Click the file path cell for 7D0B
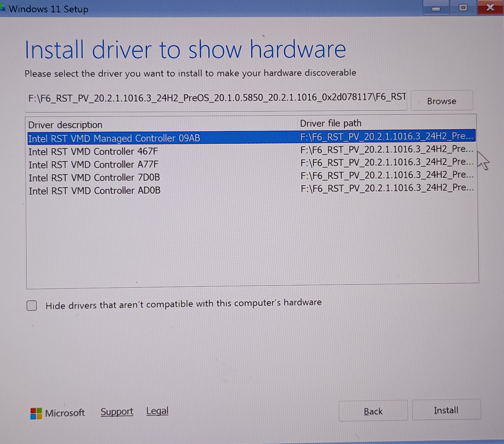504x444 pixels. [387, 175]
